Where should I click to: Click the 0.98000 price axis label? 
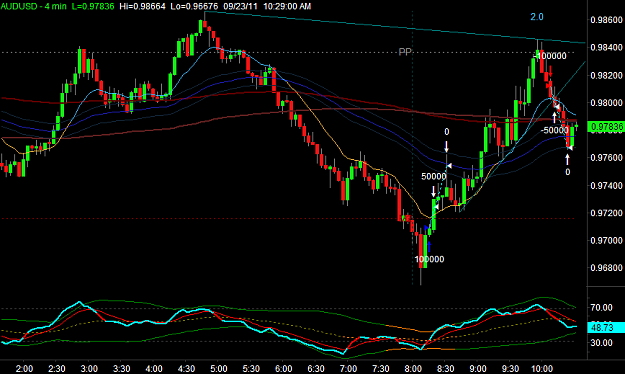pos(606,103)
